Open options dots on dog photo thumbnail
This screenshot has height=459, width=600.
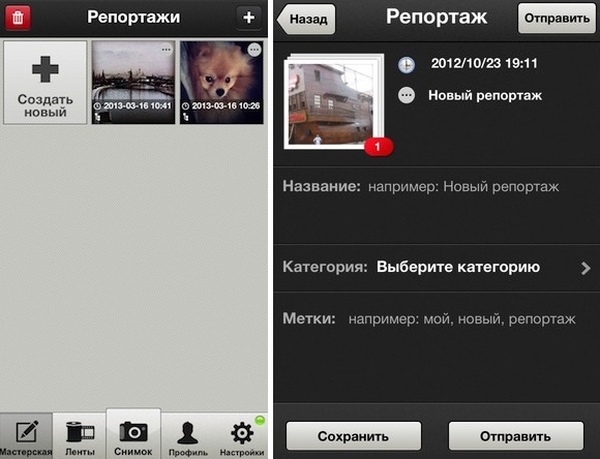pos(254,50)
